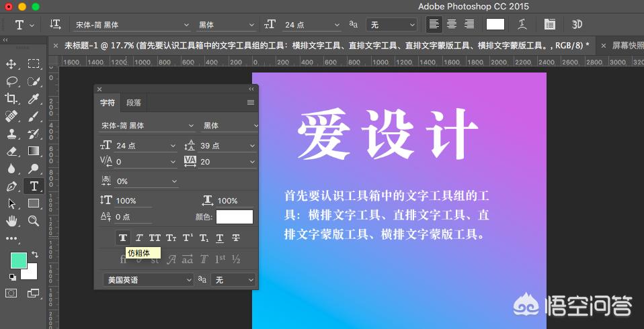Open Create Warped Text in options bar
Screen dimensions: 644x329
point(522,25)
